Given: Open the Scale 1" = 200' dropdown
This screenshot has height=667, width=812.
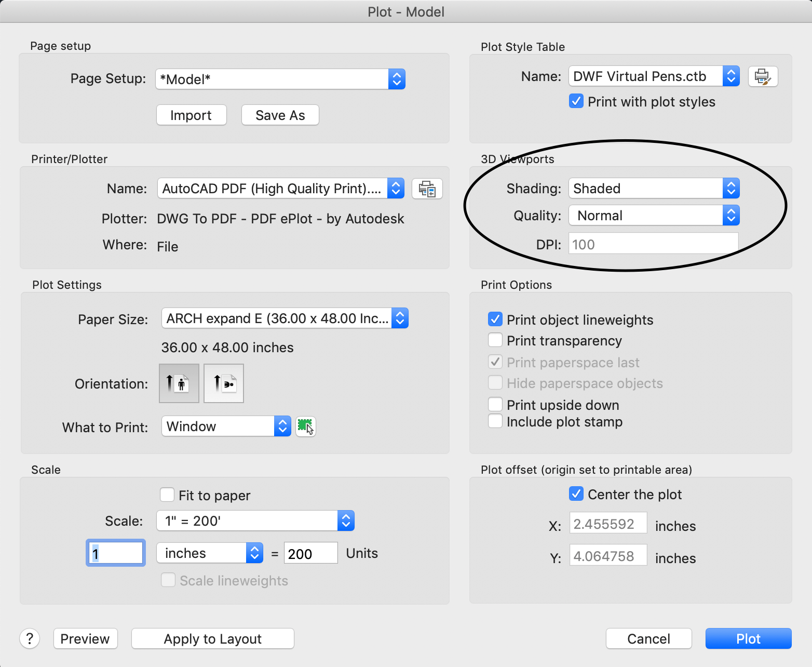Looking at the screenshot, I should point(255,521).
